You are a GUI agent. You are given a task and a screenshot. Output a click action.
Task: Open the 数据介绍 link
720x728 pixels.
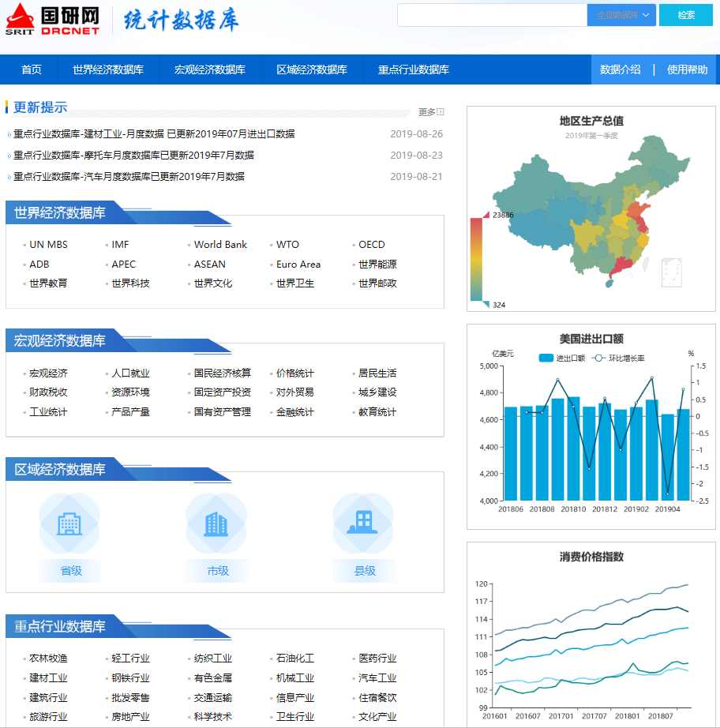click(x=621, y=69)
